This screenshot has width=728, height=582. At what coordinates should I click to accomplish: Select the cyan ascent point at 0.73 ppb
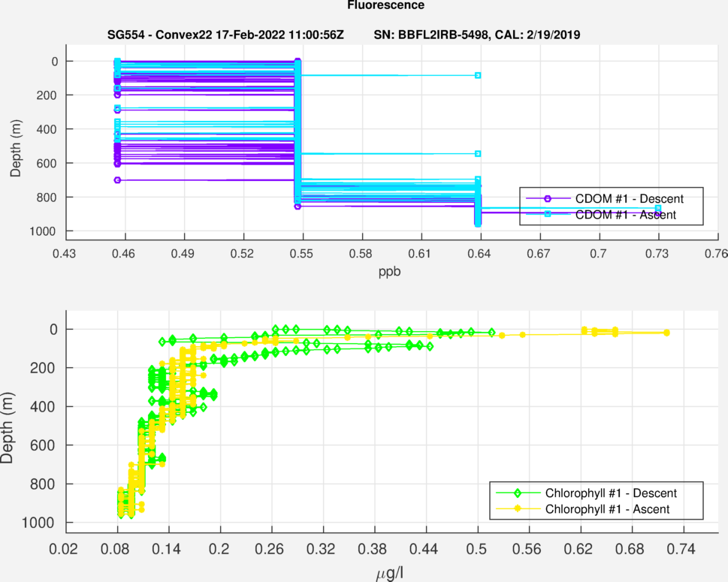[658, 208]
